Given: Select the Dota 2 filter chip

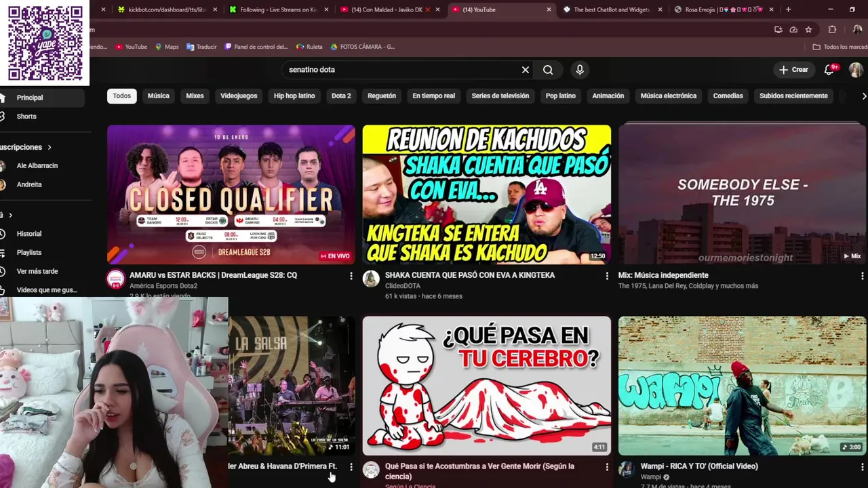Looking at the screenshot, I should [x=341, y=96].
